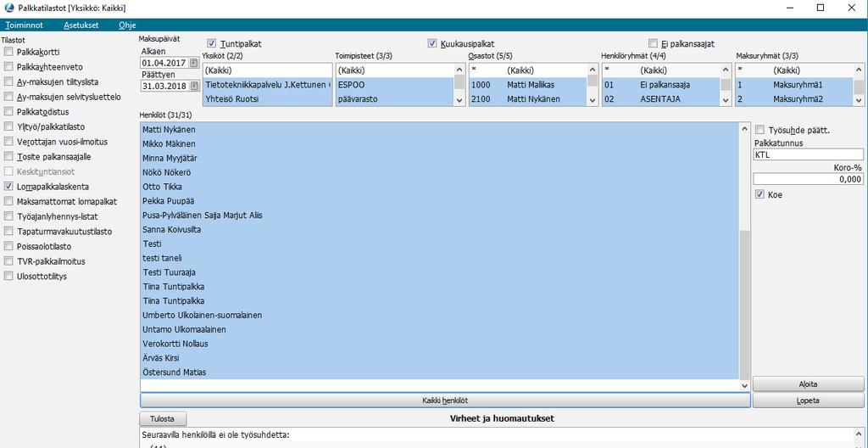Check Verottajan vuosi-ilmoitus
Screen dimensions: 868x448
8,142
